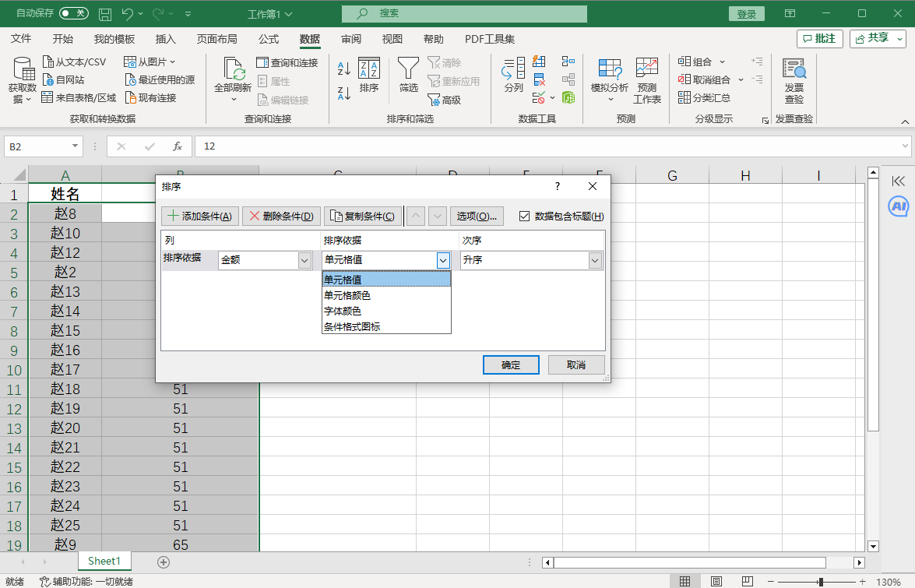Click the 分列 (Text to Columns) icon

coord(513,70)
